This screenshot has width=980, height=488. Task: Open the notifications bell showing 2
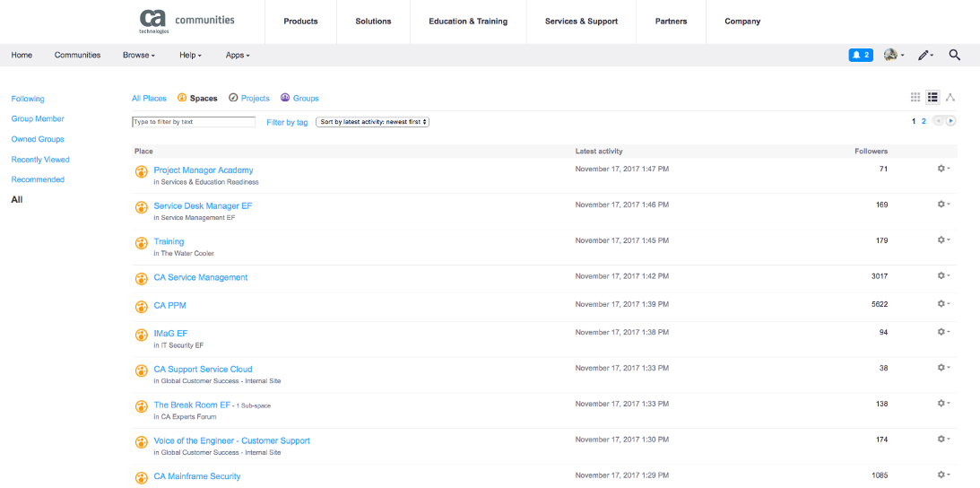(860, 55)
